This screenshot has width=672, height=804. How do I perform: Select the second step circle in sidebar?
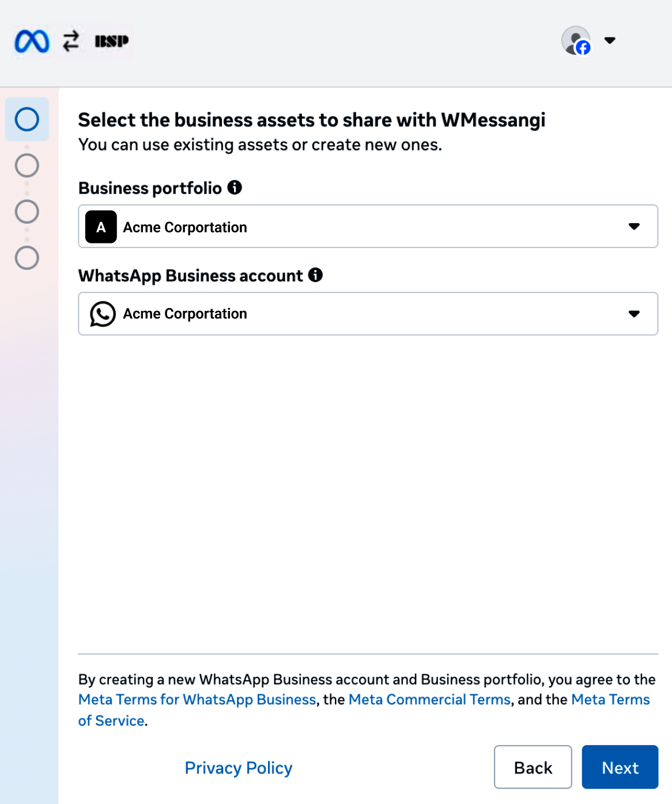point(27,166)
